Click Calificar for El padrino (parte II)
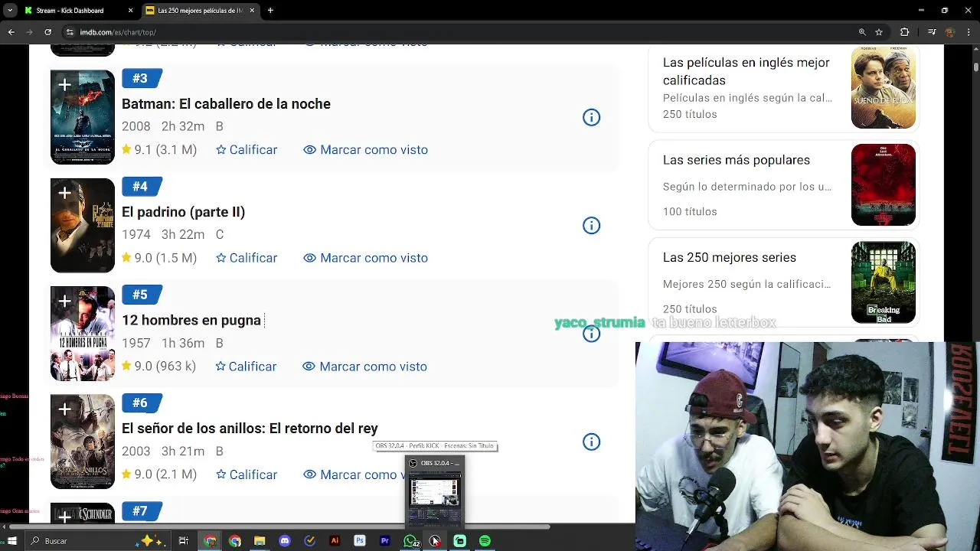980x551 pixels. click(247, 258)
